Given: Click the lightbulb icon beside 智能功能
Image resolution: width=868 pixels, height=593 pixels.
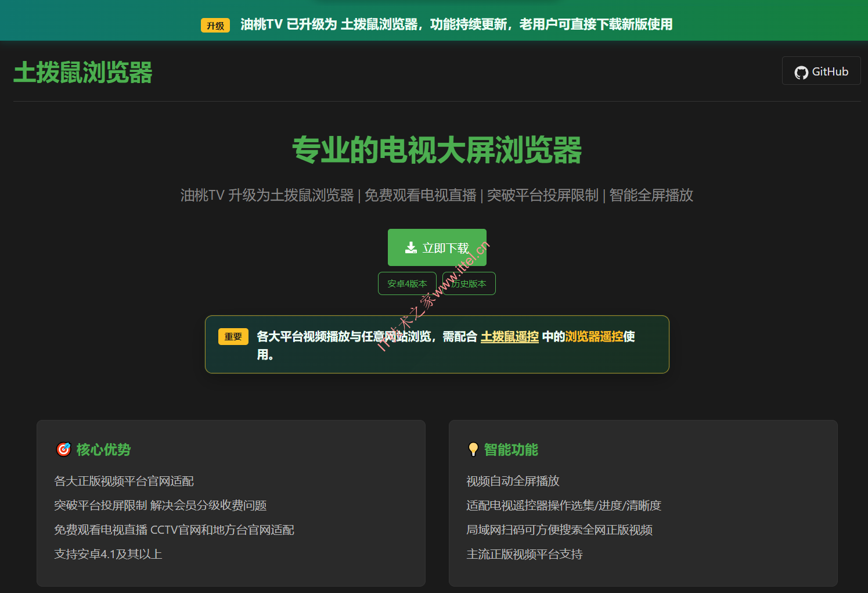Looking at the screenshot, I should point(473,449).
